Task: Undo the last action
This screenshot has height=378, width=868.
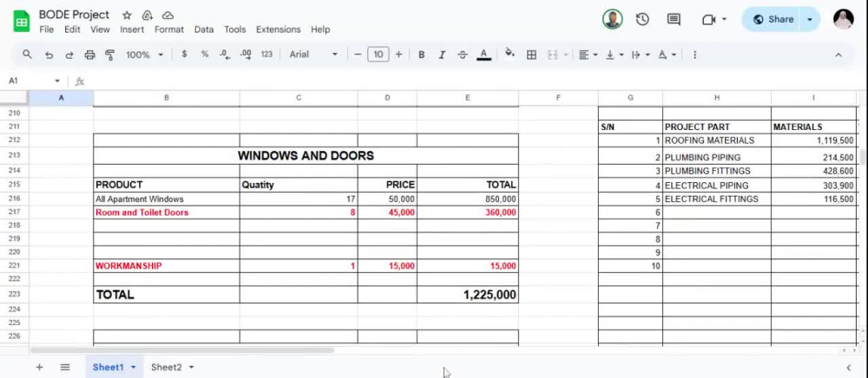Action: click(49, 54)
